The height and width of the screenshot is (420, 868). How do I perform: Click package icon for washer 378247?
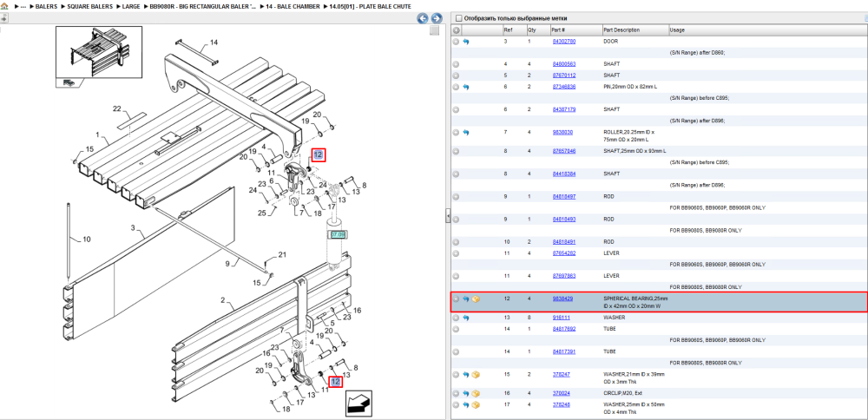point(476,375)
